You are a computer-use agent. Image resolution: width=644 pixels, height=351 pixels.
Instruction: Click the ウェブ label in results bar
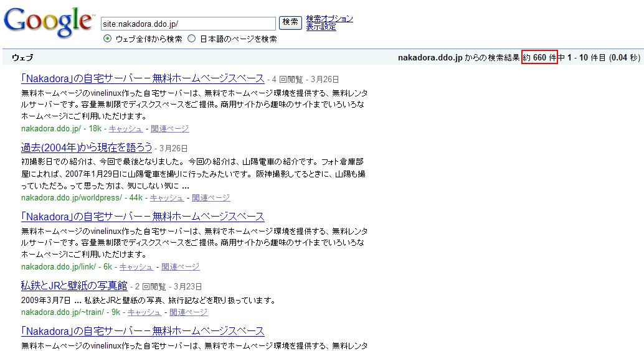click(x=22, y=57)
